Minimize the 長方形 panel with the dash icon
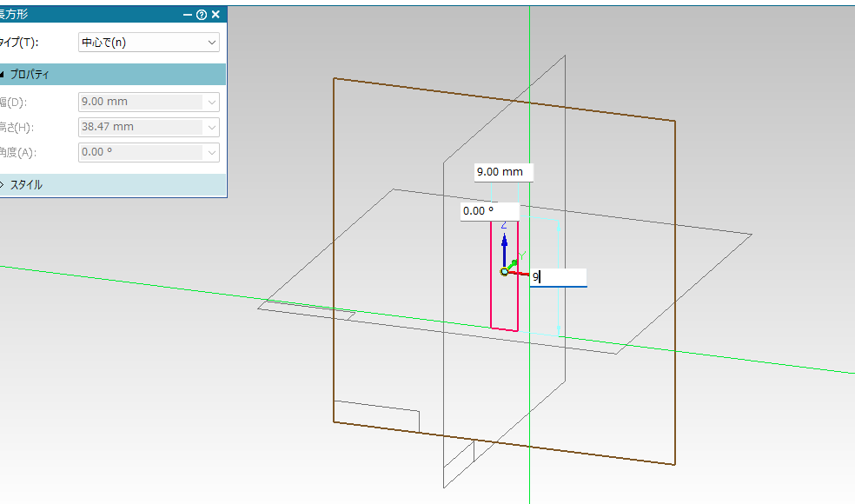Screen dimensions: 855x504 click(x=188, y=14)
